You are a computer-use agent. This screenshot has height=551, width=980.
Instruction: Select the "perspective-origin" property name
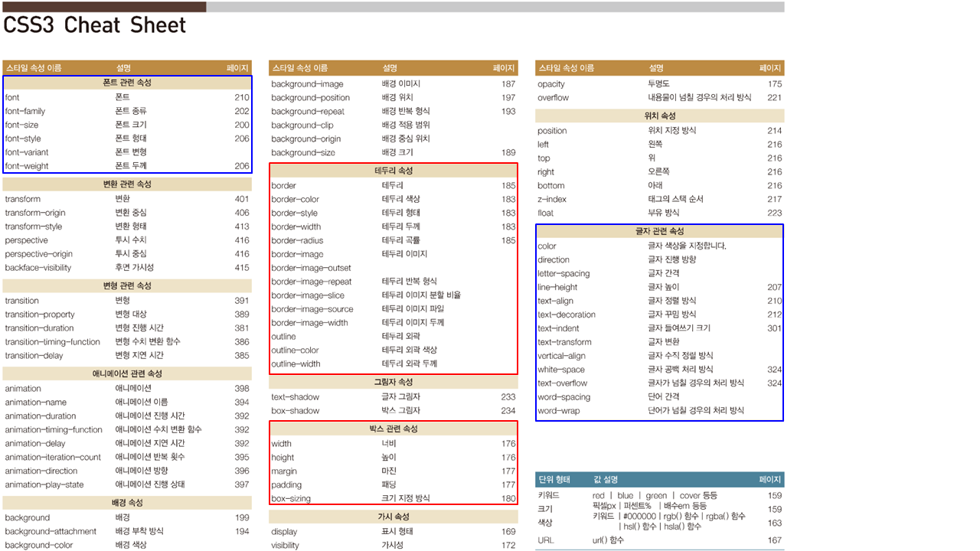click(x=39, y=254)
